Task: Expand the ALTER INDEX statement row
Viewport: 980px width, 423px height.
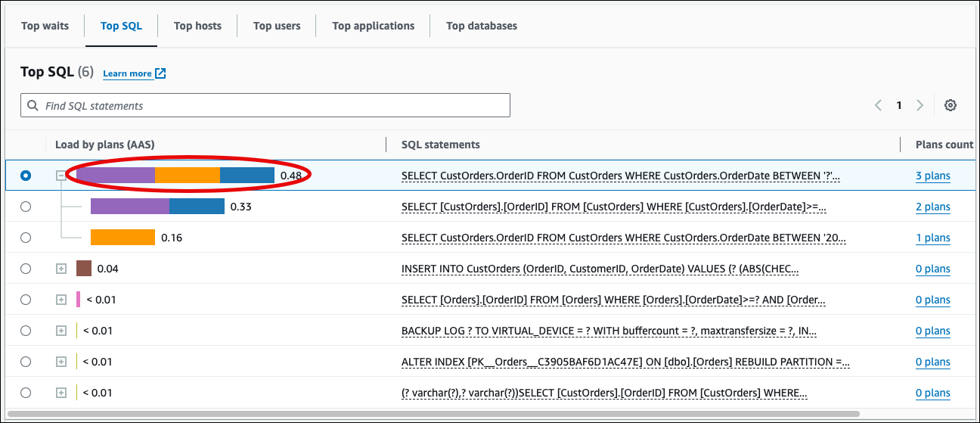Action: (61, 362)
